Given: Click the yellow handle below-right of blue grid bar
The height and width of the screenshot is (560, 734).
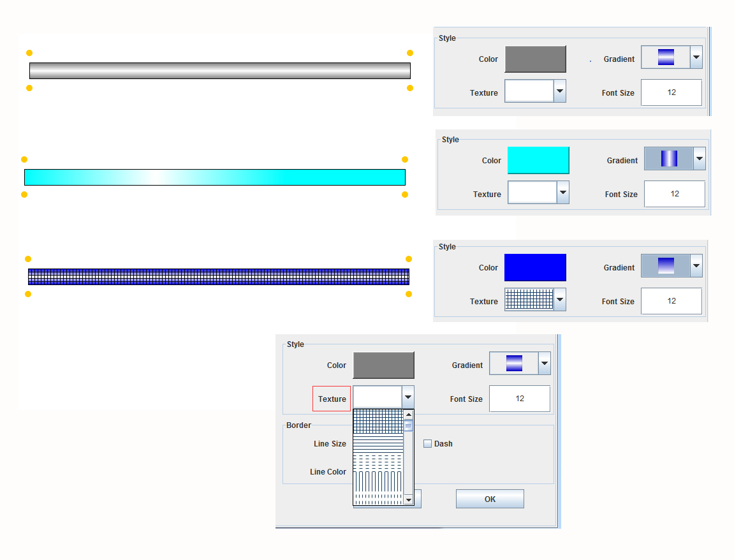Looking at the screenshot, I should [x=409, y=294].
